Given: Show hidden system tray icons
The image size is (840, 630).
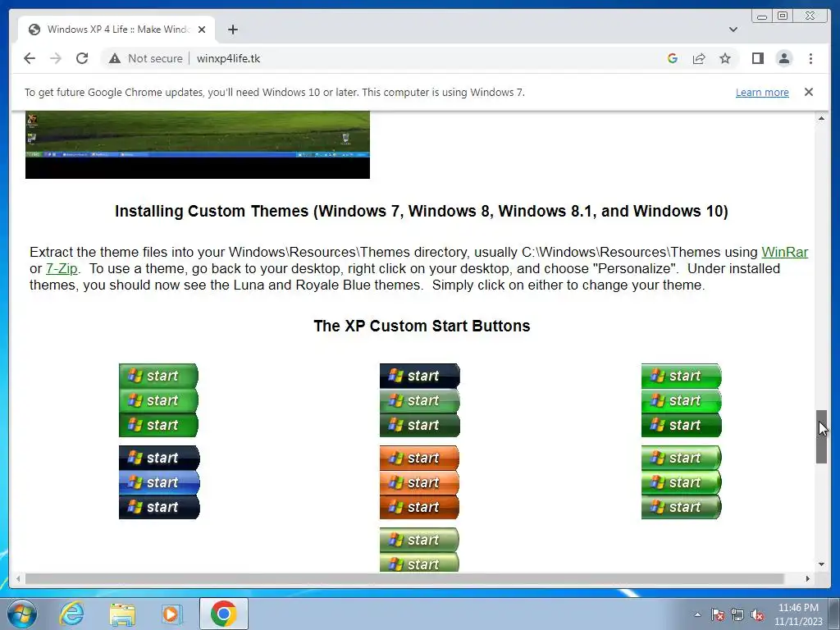Looking at the screenshot, I should click(x=697, y=614).
